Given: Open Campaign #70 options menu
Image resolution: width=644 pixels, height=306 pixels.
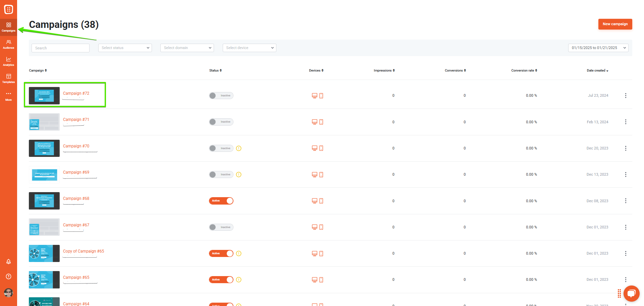Looking at the screenshot, I should 626,148.
